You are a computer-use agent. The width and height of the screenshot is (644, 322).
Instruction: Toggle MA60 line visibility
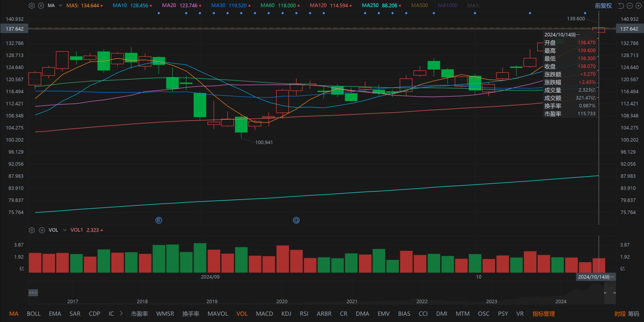pyautogui.click(x=280, y=6)
